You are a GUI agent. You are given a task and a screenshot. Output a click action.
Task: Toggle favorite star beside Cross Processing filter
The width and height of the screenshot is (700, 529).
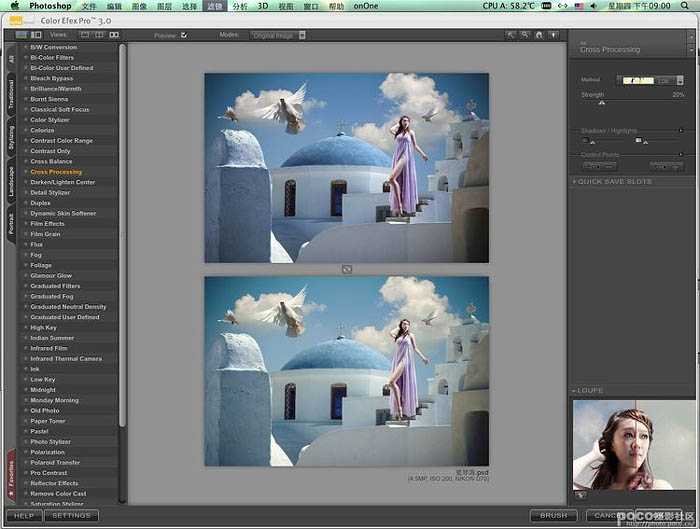(x=25, y=172)
